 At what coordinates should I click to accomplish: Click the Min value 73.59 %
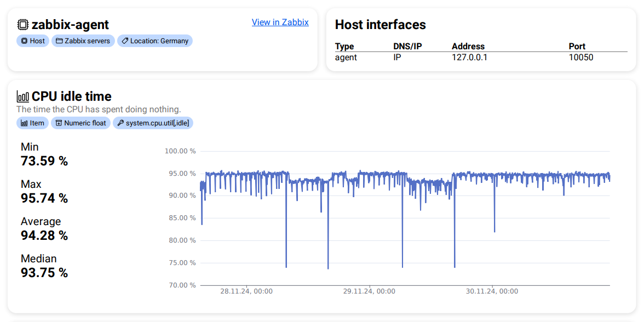pyautogui.click(x=44, y=161)
